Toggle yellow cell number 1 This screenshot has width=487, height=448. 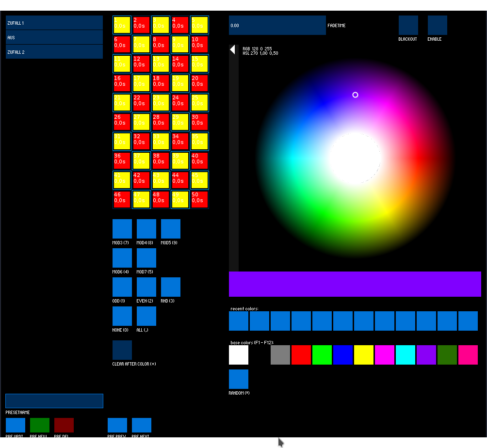122,25
